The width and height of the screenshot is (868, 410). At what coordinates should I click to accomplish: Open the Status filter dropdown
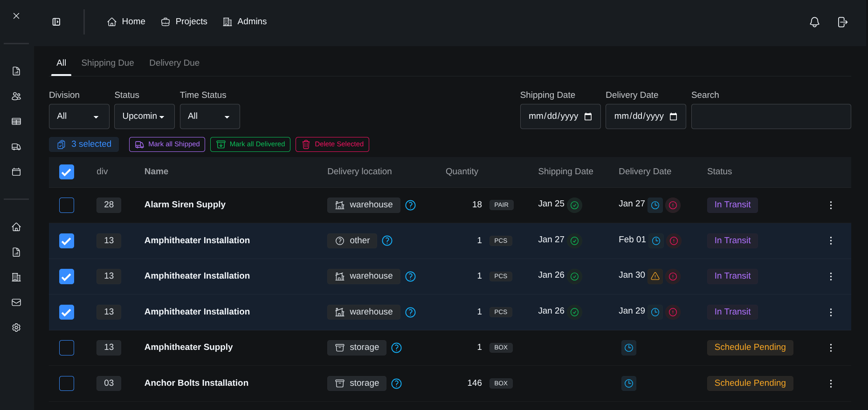(x=144, y=116)
